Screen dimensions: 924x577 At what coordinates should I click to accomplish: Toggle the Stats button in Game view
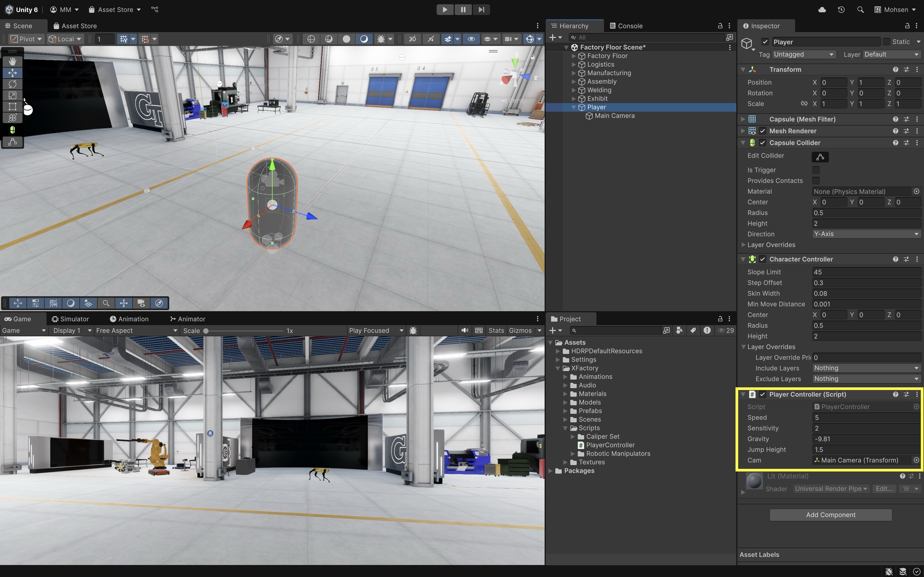click(496, 330)
